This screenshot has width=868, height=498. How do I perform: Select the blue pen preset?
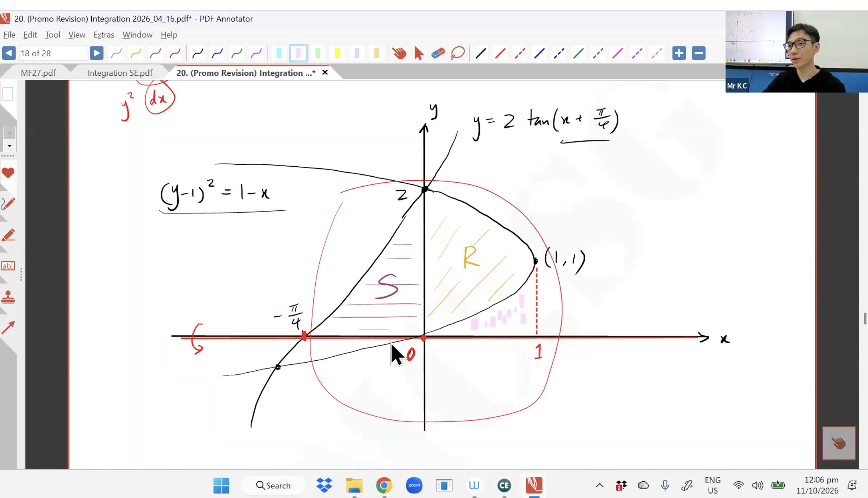point(217,53)
